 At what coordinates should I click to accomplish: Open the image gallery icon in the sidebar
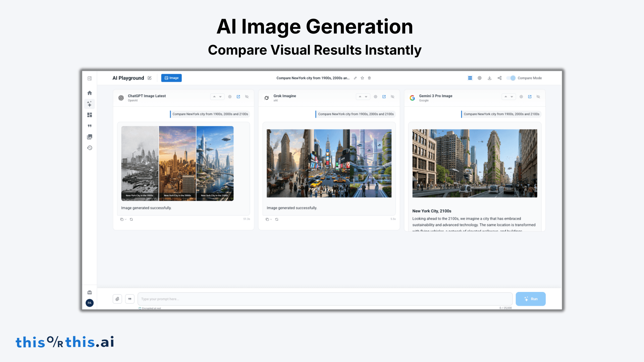[x=90, y=137]
